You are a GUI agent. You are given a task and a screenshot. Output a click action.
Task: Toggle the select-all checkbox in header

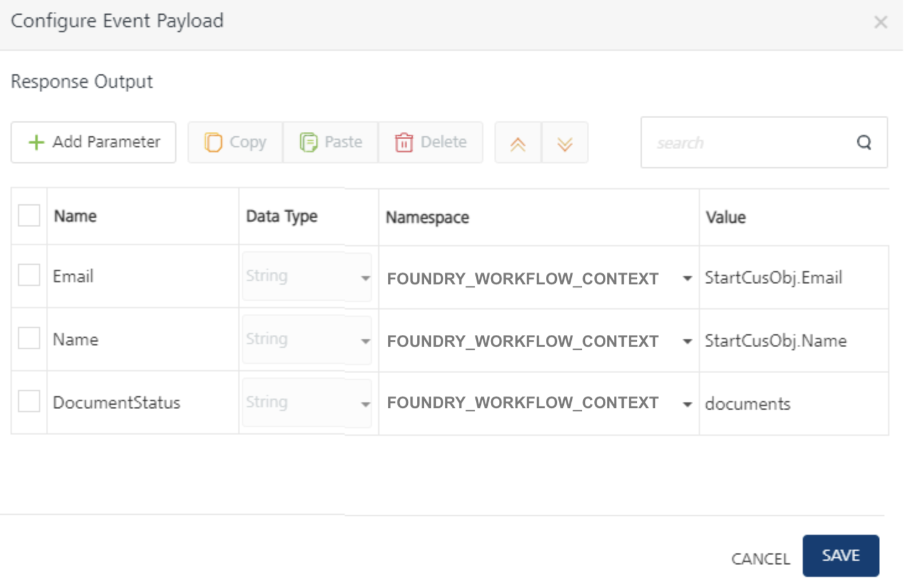click(29, 216)
